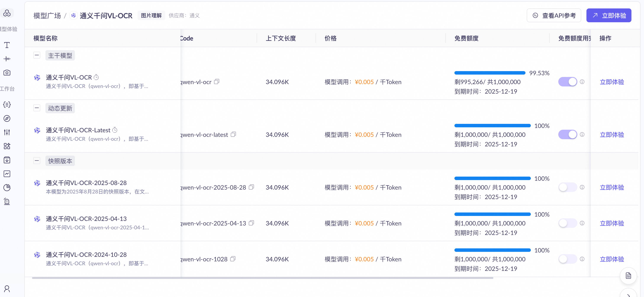
Task: Copy the qwen-vl-ocr-2025-08-28 code
Action: 251,187
